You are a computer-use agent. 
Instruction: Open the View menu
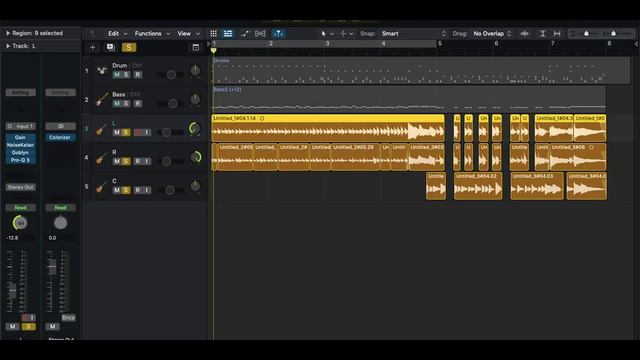pos(188,33)
